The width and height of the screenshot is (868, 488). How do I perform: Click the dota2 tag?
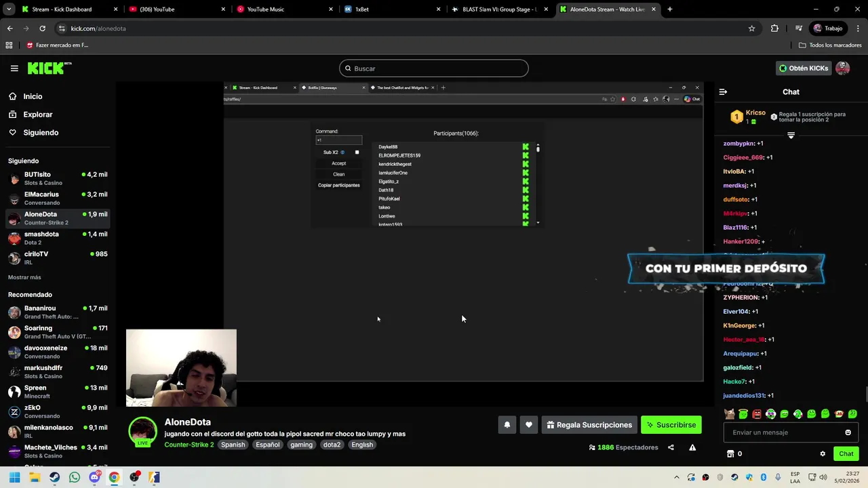[x=332, y=445]
